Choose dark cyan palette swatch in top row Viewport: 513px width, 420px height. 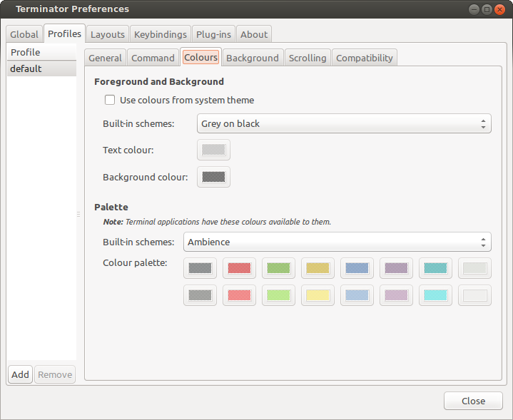click(435, 268)
